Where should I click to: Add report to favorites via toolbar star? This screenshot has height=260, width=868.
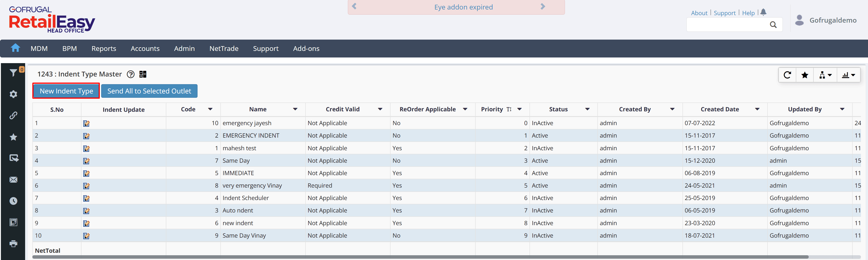pos(805,75)
